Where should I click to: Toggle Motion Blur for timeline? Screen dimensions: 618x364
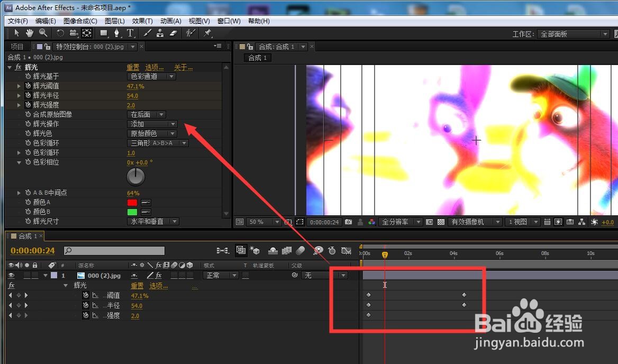pyautogui.click(x=301, y=251)
